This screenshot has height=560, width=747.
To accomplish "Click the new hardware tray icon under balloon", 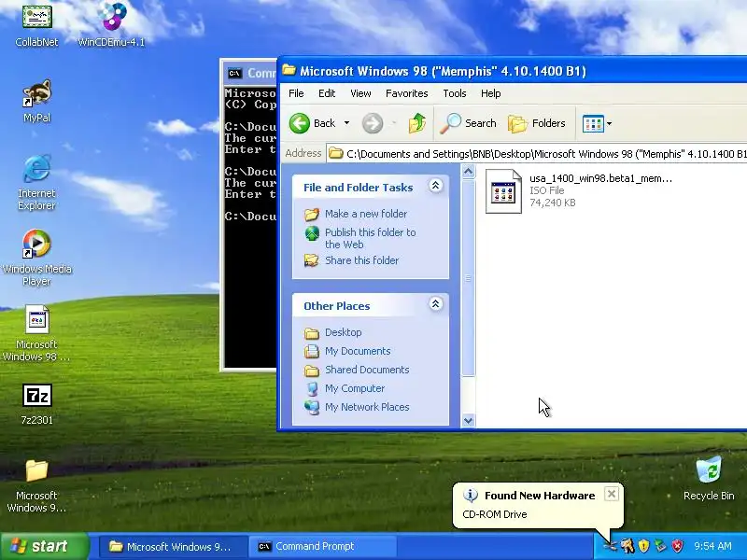I will [610, 546].
